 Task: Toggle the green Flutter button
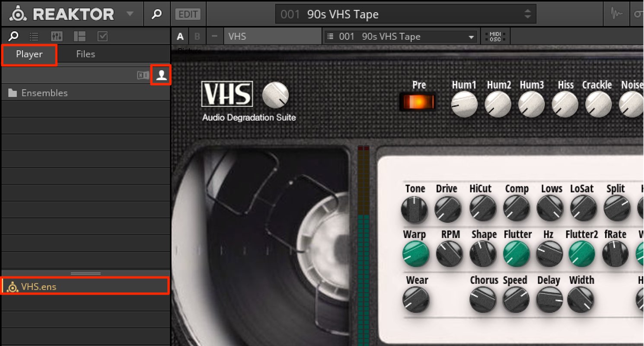(516, 254)
